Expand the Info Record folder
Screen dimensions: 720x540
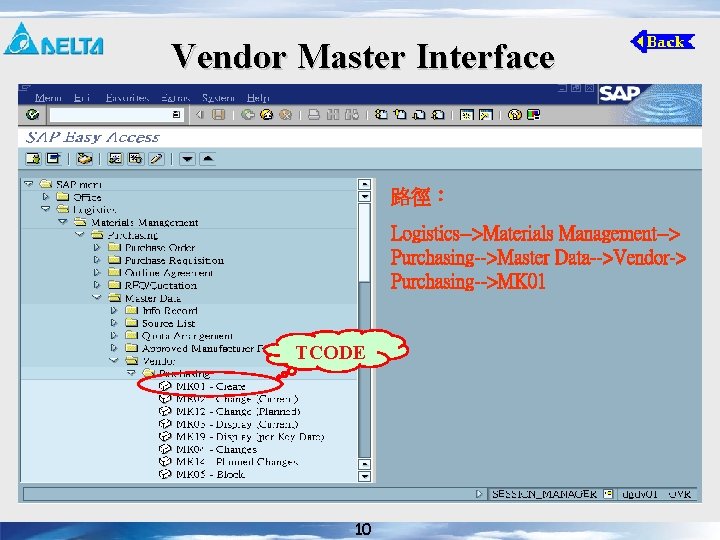point(113,310)
